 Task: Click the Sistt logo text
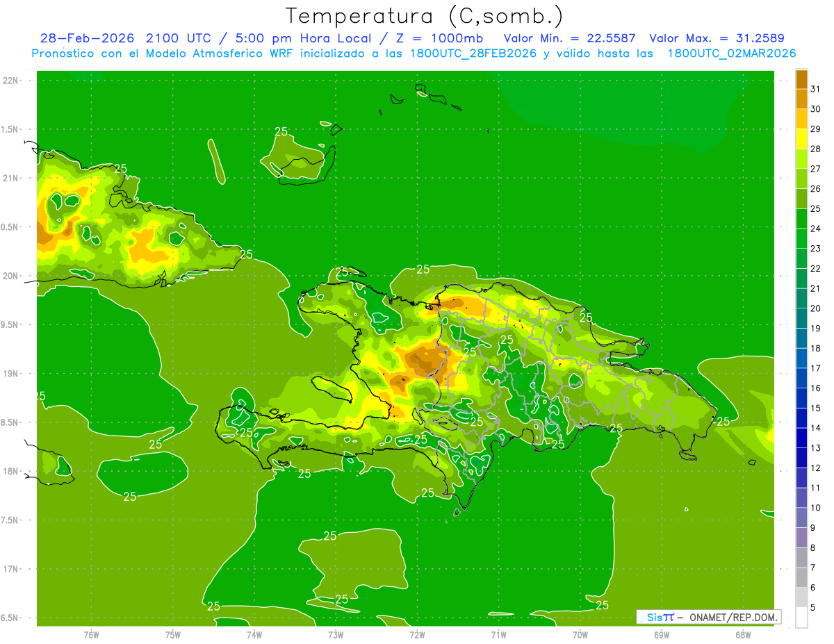[x=660, y=617]
